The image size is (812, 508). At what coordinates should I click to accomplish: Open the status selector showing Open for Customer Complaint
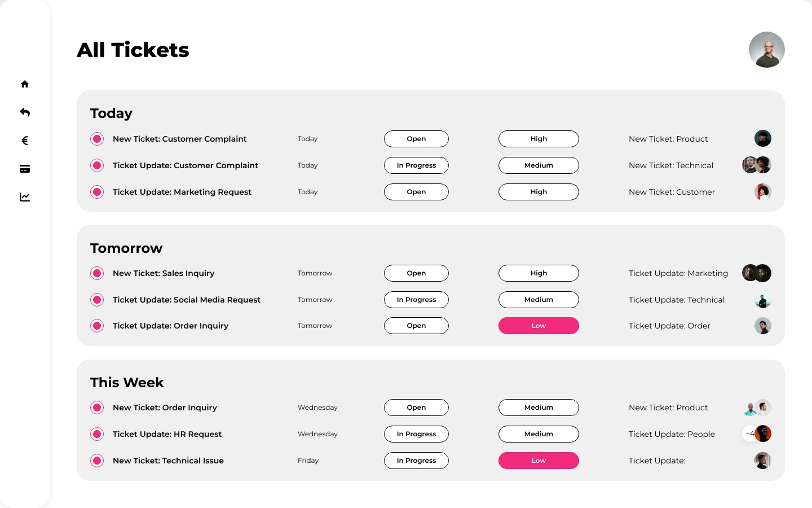416,139
